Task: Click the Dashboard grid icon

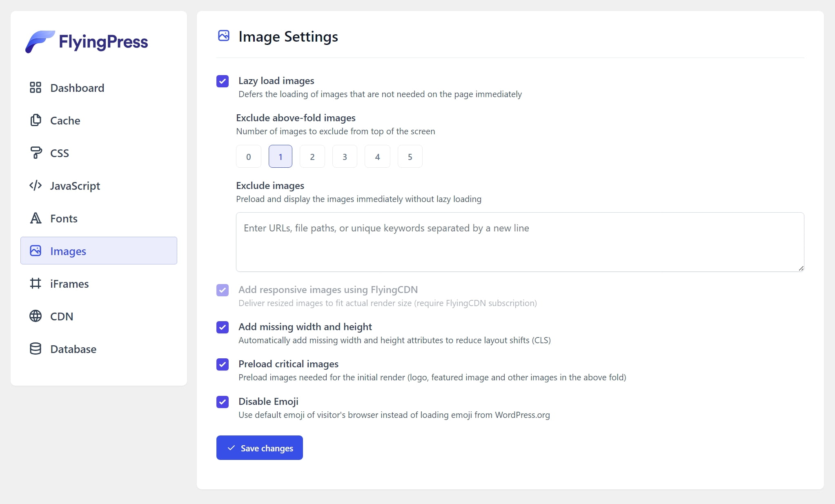Action: click(36, 87)
